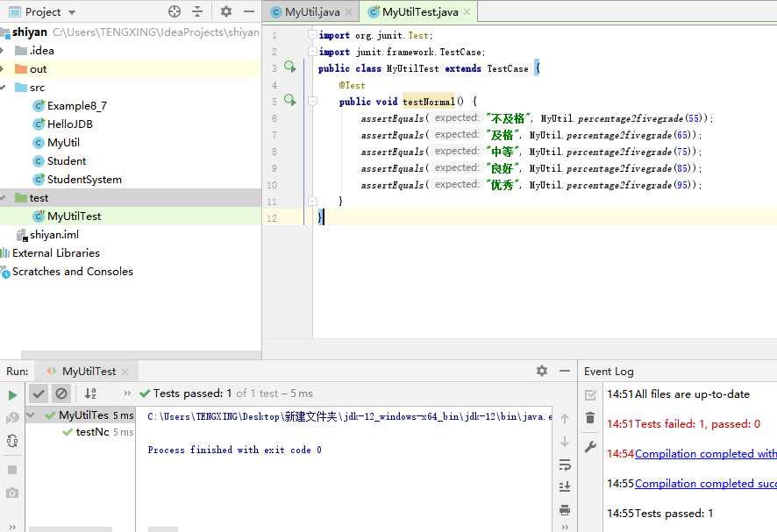Screen dimensions: 777x532
Task: Minimize the Run tool window
Action: pos(565,371)
